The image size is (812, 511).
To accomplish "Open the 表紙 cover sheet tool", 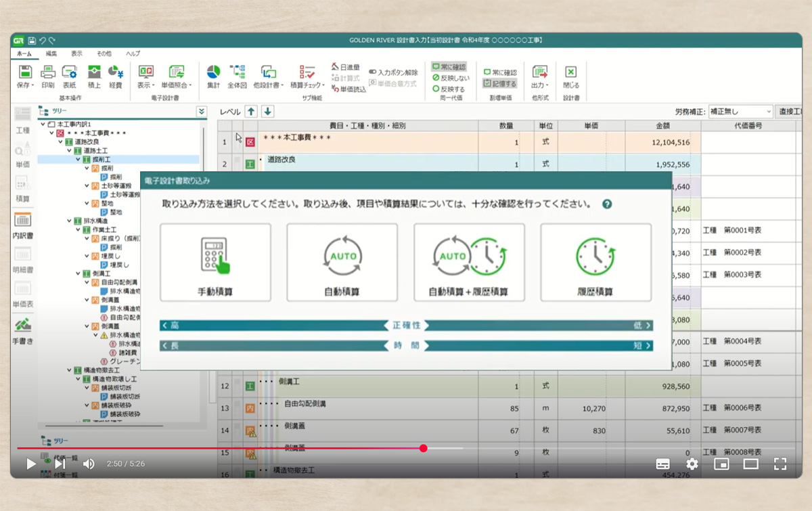I will pyautogui.click(x=69, y=76).
